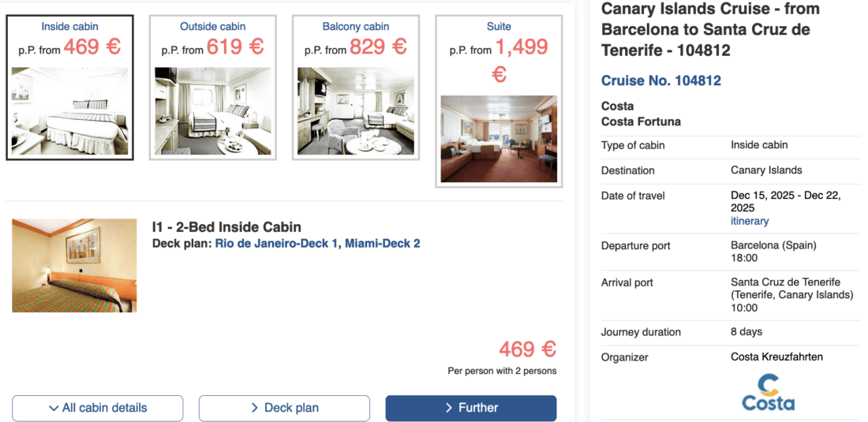Viewport: 868px width, 422px height.
Task: Click the Costa cruise line logo
Action: click(768, 392)
